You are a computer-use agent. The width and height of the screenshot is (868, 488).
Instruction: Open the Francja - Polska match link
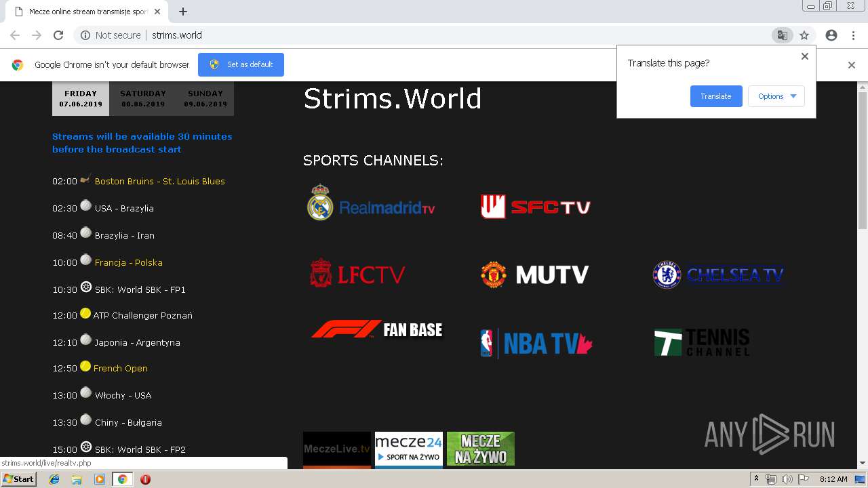tap(129, 262)
